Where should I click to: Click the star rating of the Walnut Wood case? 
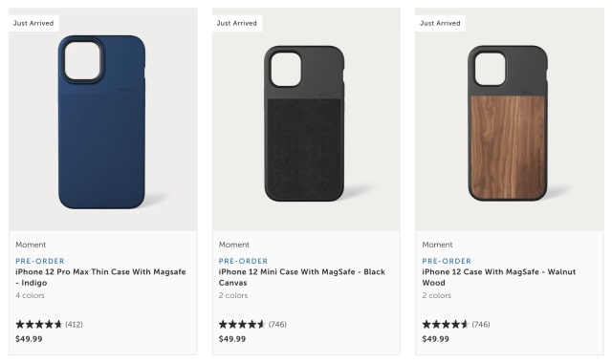(x=446, y=324)
